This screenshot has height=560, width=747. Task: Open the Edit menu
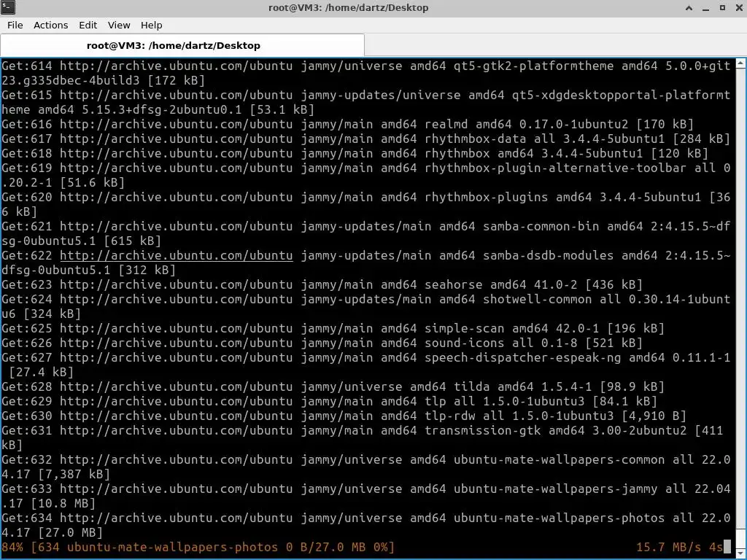(x=88, y=26)
